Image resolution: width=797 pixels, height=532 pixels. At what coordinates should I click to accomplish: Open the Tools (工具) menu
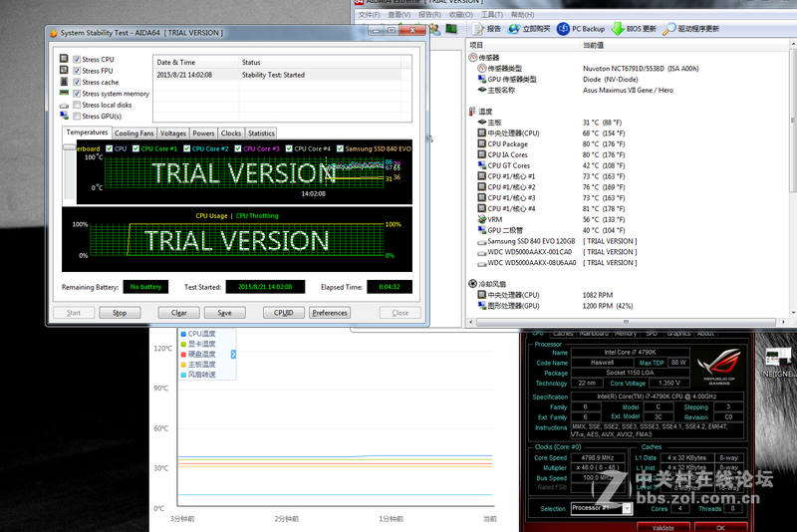click(491, 15)
